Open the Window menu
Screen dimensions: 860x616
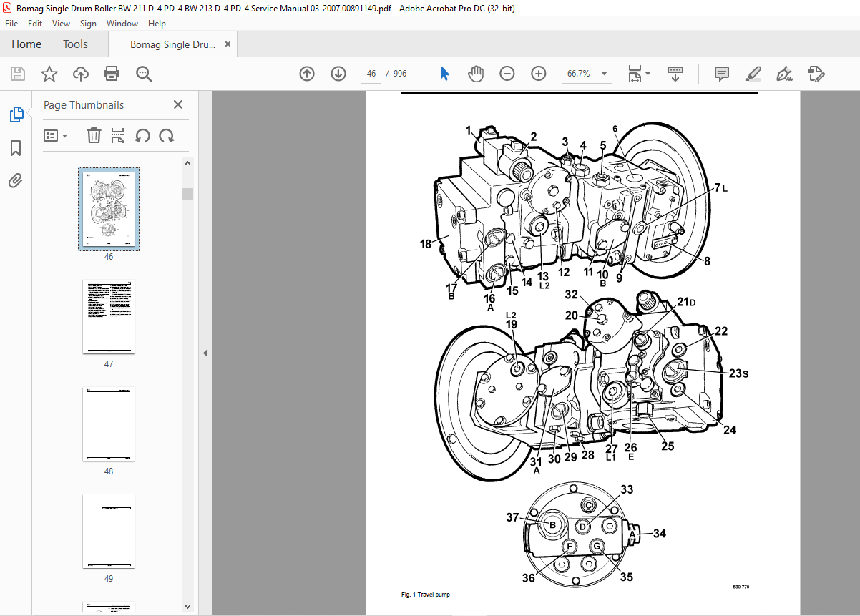point(122,24)
